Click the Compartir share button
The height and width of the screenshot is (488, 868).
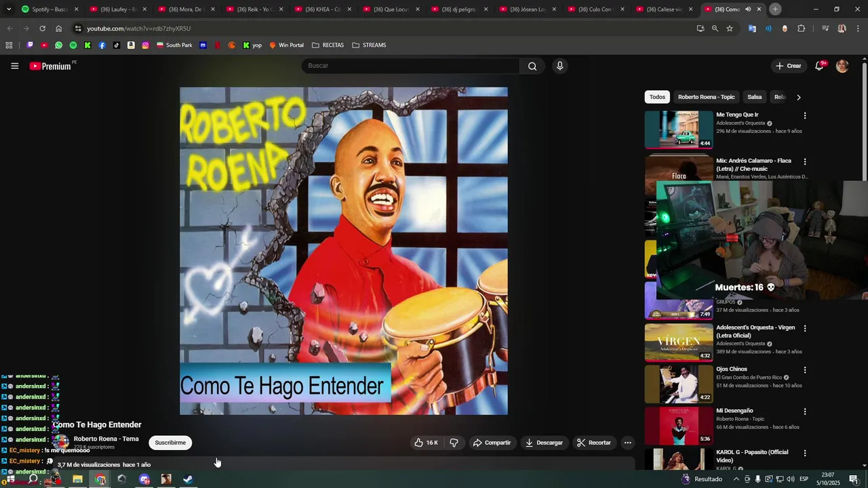[x=492, y=443]
